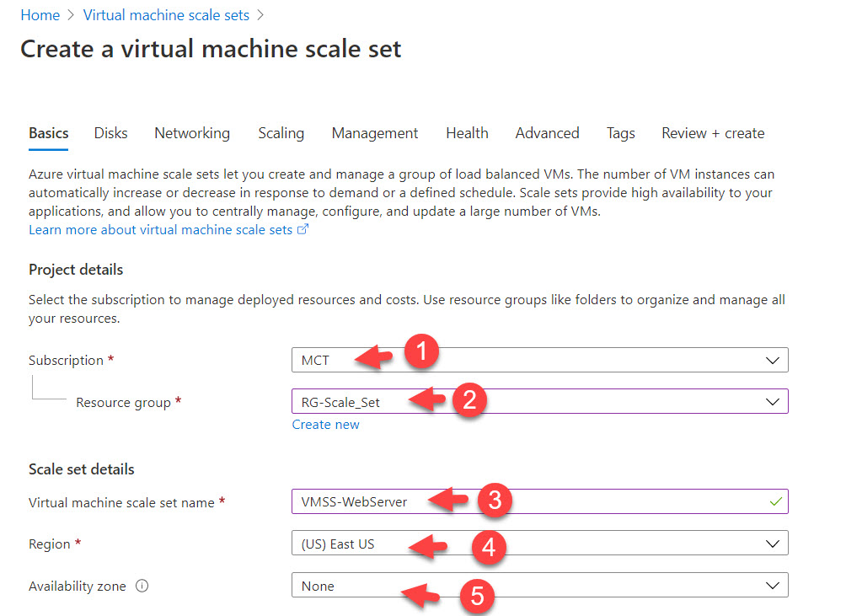
Task: Go to the Networking tab
Action: click(x=192, y=133)
